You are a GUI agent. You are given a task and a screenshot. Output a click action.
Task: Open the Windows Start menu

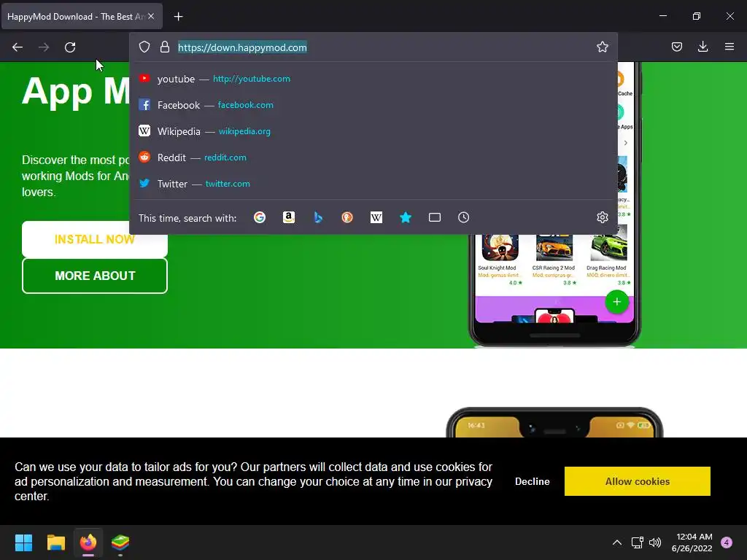coord(23,542)
